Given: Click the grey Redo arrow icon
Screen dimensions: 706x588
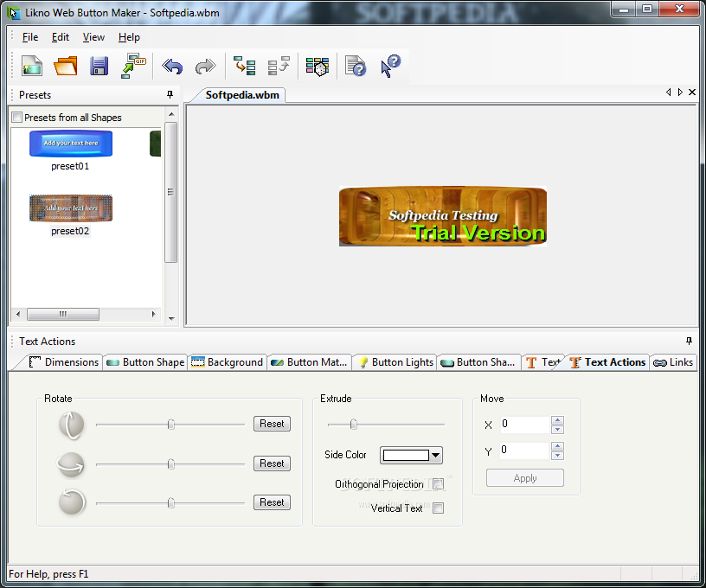Looking at the screenshot, I should point(205,67).
